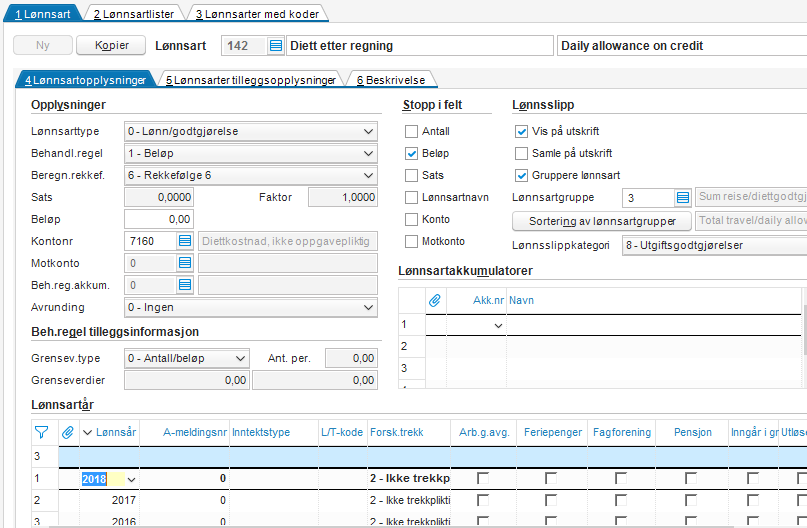This screenshot has width=807, height=528.
Task: Open account lookup icon beside Kontonr 7160
Action: [x=185, y=241]
